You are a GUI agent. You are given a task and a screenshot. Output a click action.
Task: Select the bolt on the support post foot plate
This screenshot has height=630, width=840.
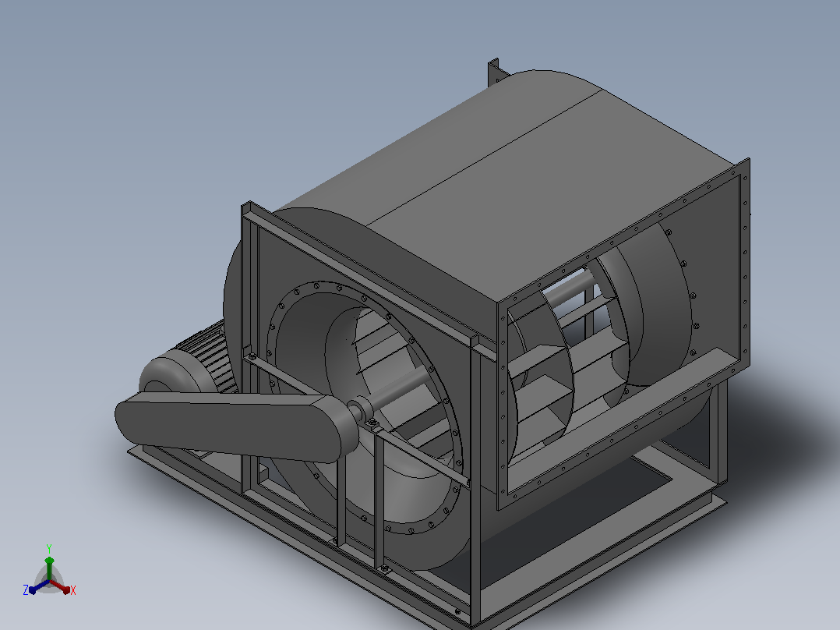(x=384, y=568)
